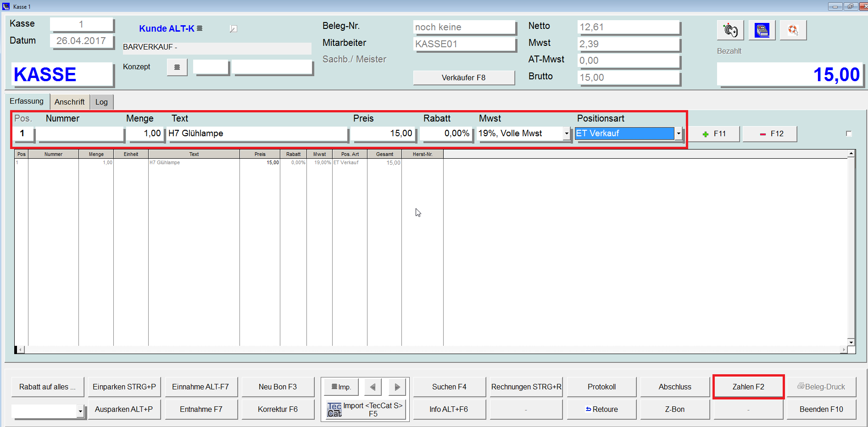The image size is (868, 427).
Task: Click the Entnahme F7 button
Action: [200, 409]
